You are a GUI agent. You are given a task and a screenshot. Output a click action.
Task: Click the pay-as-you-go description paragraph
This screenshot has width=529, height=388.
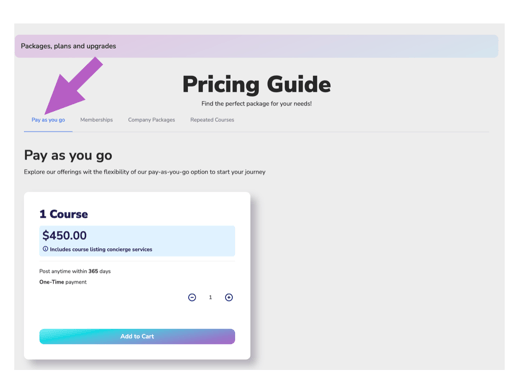(144, 172)
